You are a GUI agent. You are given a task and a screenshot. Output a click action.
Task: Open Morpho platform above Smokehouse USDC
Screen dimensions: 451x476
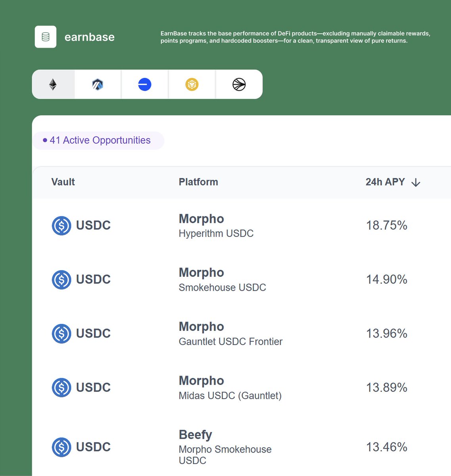click(202, 273)
